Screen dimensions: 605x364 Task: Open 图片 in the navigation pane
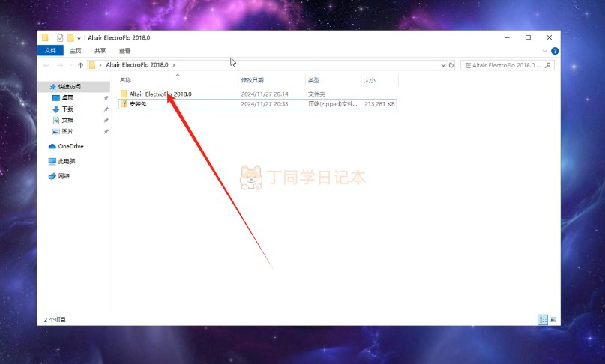[67, 132]
